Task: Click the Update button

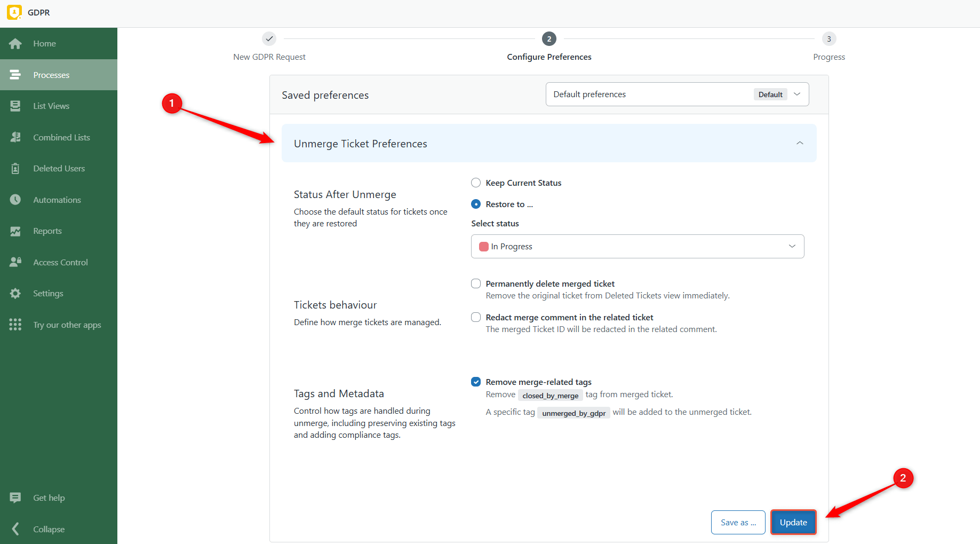Action: pyautogui.click(x=793, y=523)
